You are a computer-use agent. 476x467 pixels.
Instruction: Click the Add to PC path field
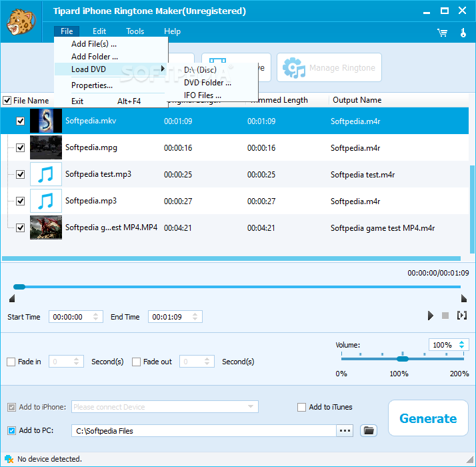[x=204, y=430]
